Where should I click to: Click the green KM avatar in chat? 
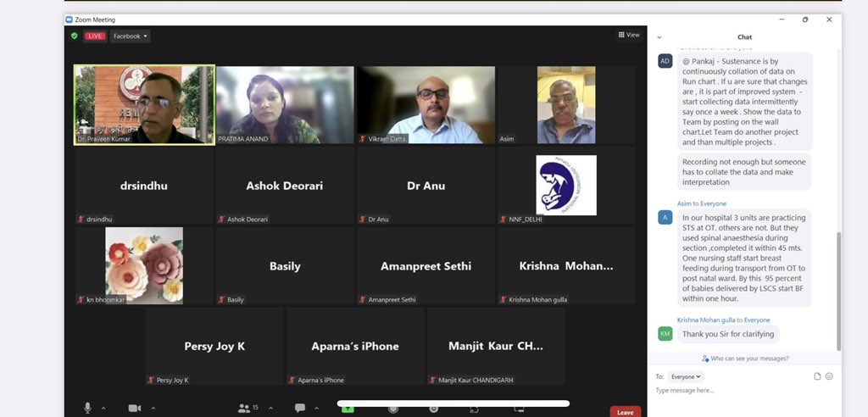[665, 333]
